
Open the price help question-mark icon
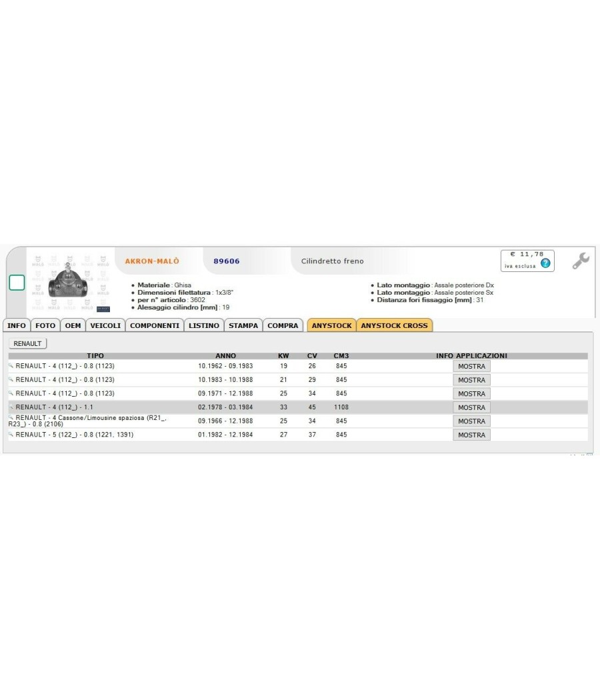tap(545, 263)
